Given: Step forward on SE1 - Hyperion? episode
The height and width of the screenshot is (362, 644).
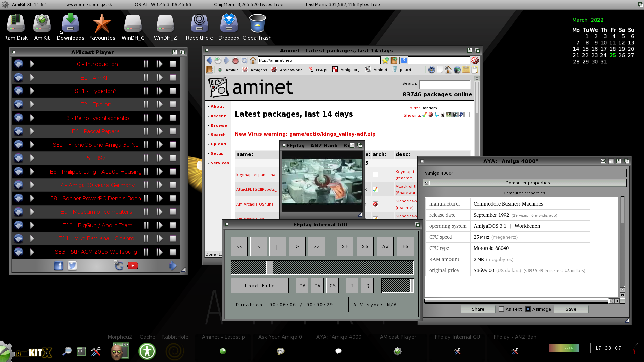Looking at the screenshot, I should click(x=159, y=91).
